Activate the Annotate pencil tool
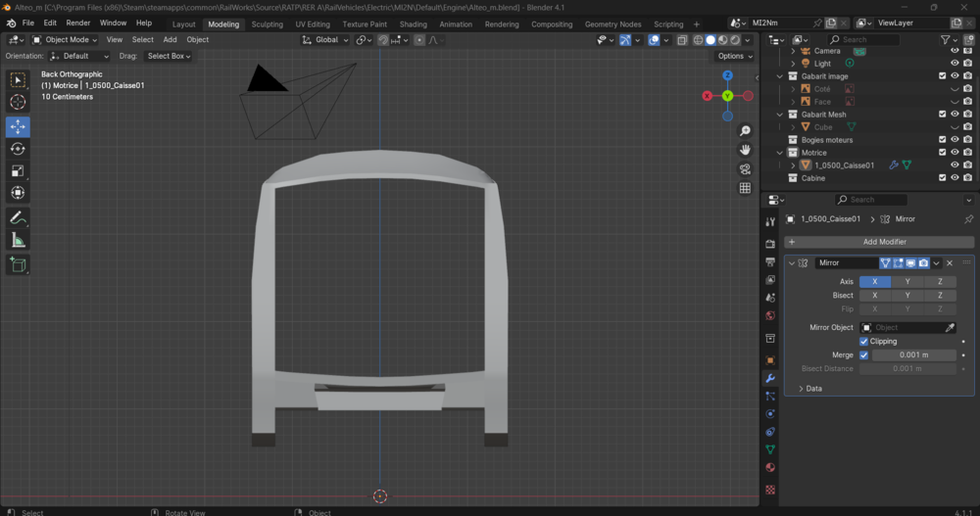This screenshot has width=980, height=516. click(18, 218)
